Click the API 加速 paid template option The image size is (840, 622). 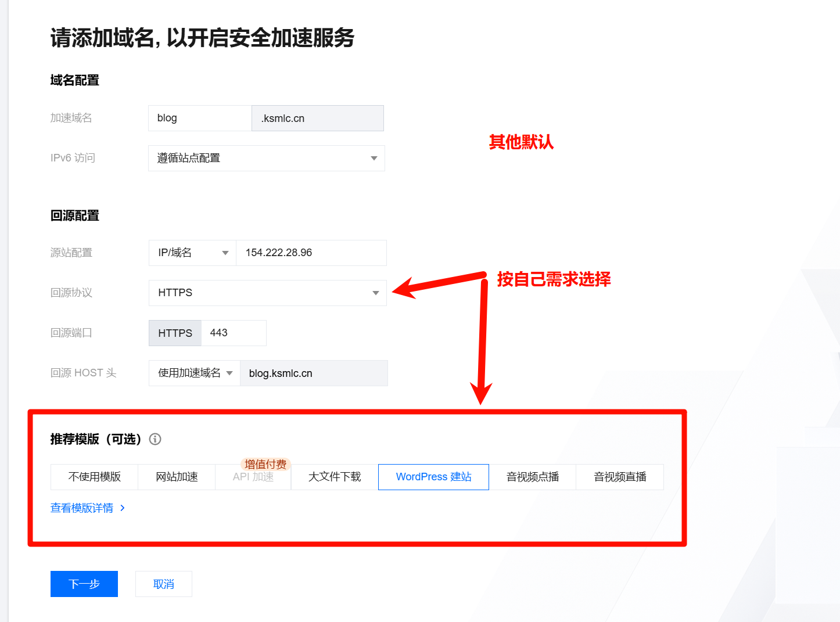pos(253,477)
